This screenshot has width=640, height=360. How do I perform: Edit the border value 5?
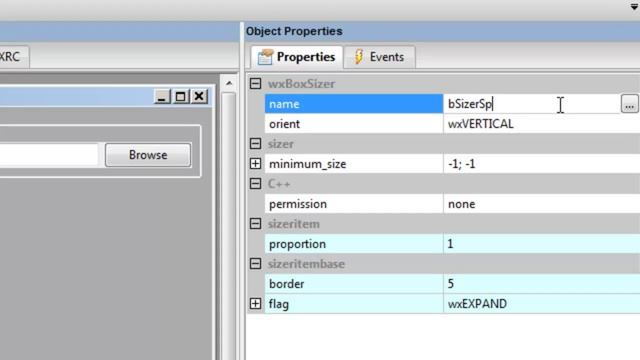541,284
